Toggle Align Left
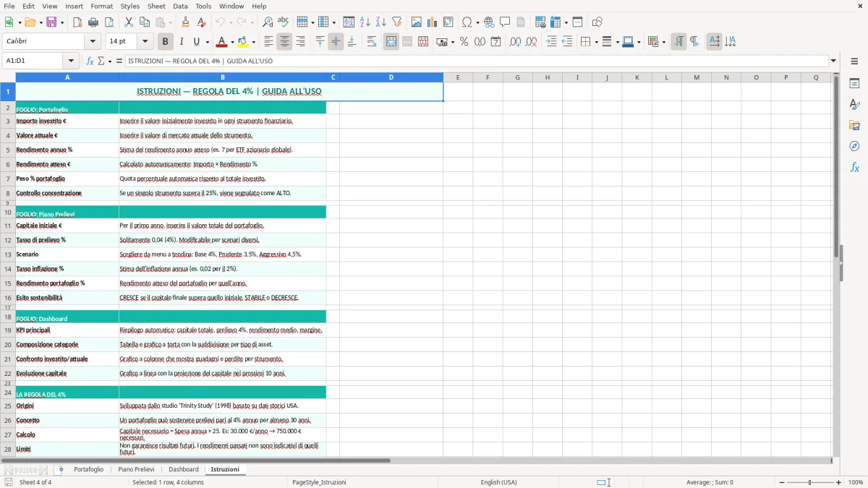This screenshot has width=868, height=488. click(x=268, y=42)
